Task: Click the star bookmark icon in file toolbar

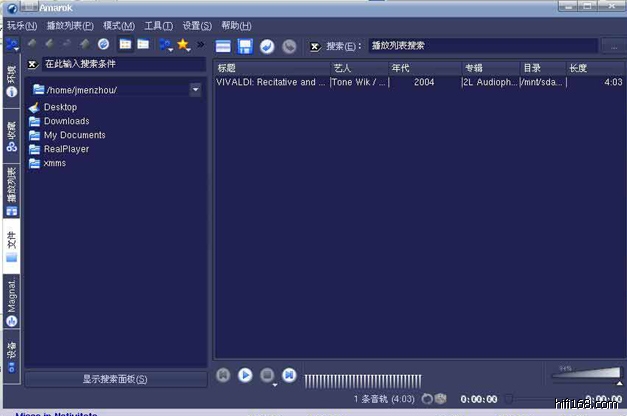Action: (x=183, y=45)
